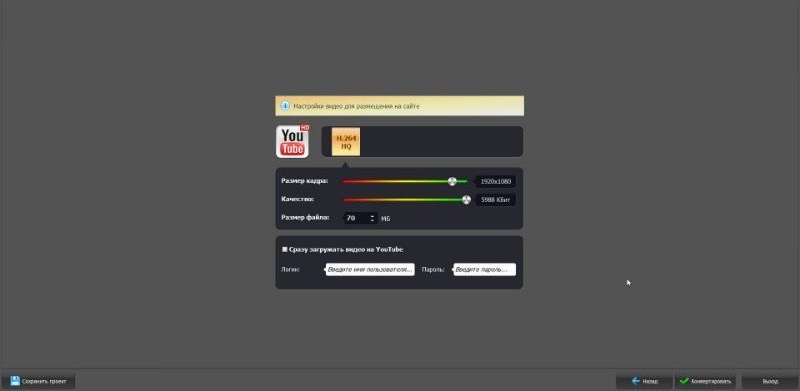Click the blue info icon in yellow banner
800x391 pixels.
tap(285, 106)
